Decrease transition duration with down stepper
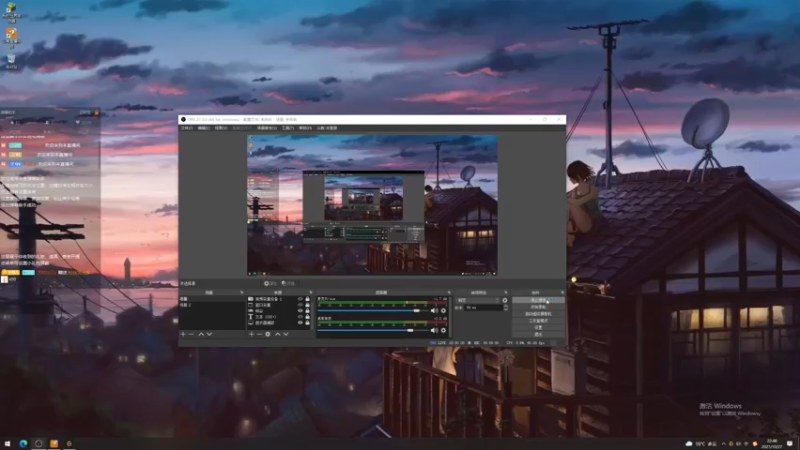Image resolution: width=800 pixels, height=450 pixels. point(506,309)
